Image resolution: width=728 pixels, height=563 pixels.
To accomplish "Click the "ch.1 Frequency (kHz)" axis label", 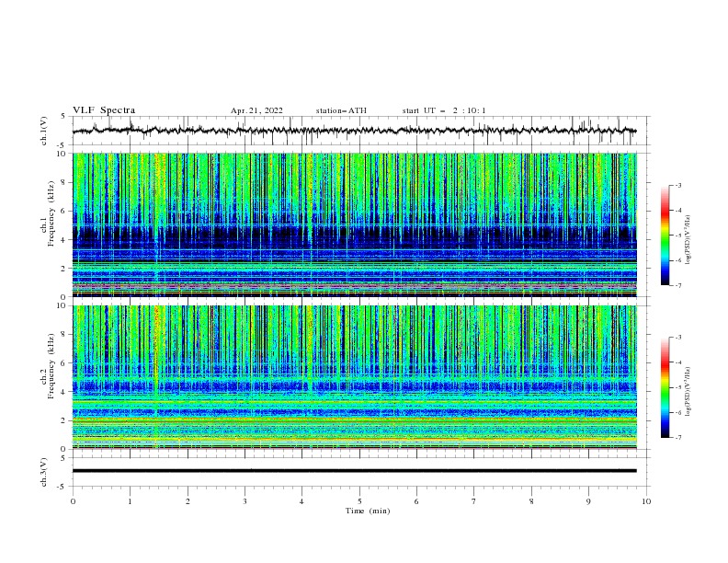I will pos(48,213).
